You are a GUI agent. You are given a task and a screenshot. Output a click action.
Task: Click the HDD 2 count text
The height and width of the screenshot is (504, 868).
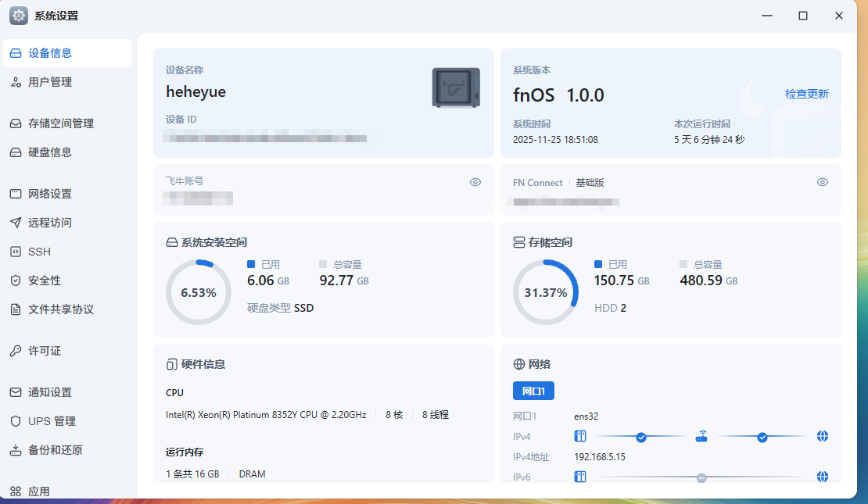pos(610,308)
